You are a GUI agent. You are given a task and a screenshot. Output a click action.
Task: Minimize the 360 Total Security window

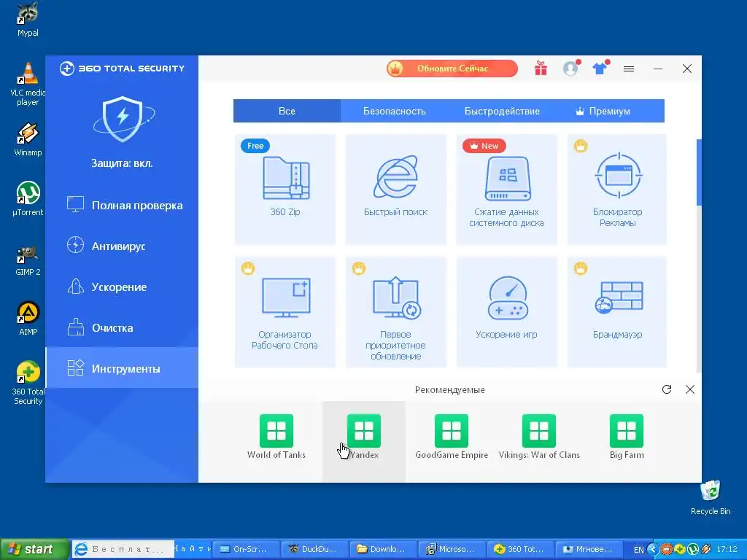(658, 69)
